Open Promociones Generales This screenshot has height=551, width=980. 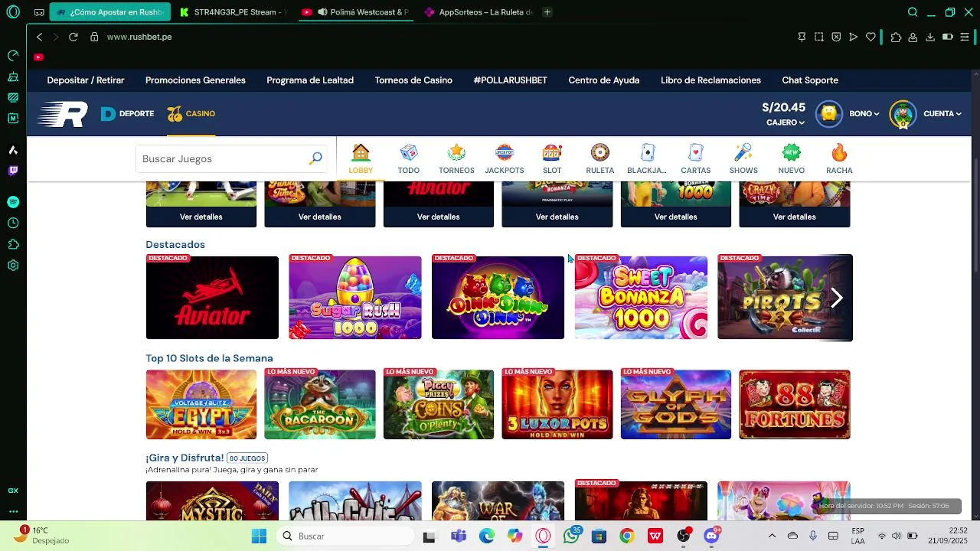point(195,80)
